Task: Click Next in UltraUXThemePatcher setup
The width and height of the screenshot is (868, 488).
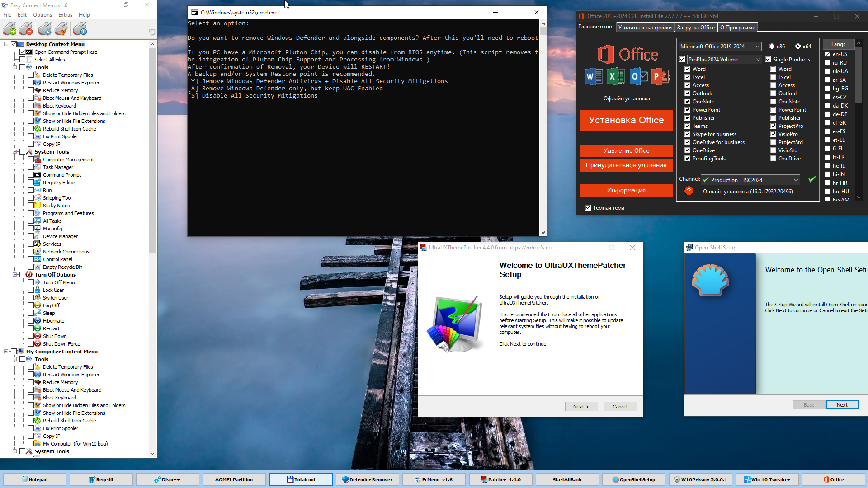Action: click(x=581, y=407)
